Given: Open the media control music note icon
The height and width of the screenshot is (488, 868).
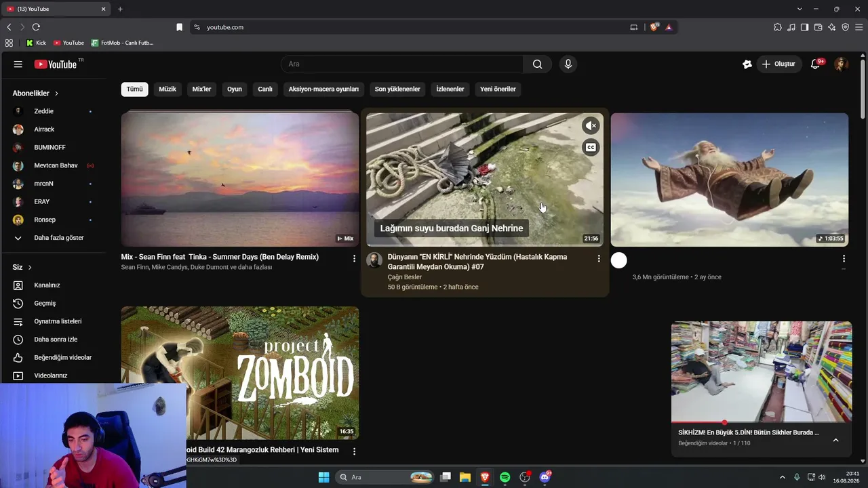Looking at the screenshot, I should click(791, 27).
